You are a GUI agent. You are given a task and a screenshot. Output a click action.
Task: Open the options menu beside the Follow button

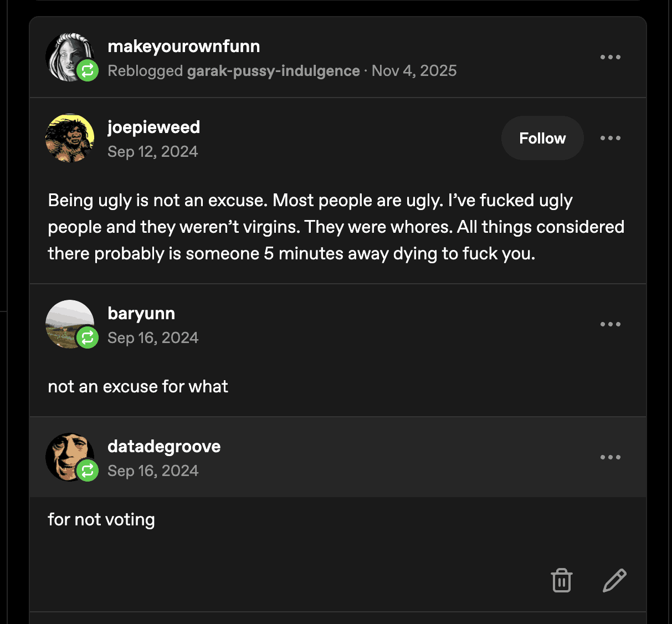[610, 138]
